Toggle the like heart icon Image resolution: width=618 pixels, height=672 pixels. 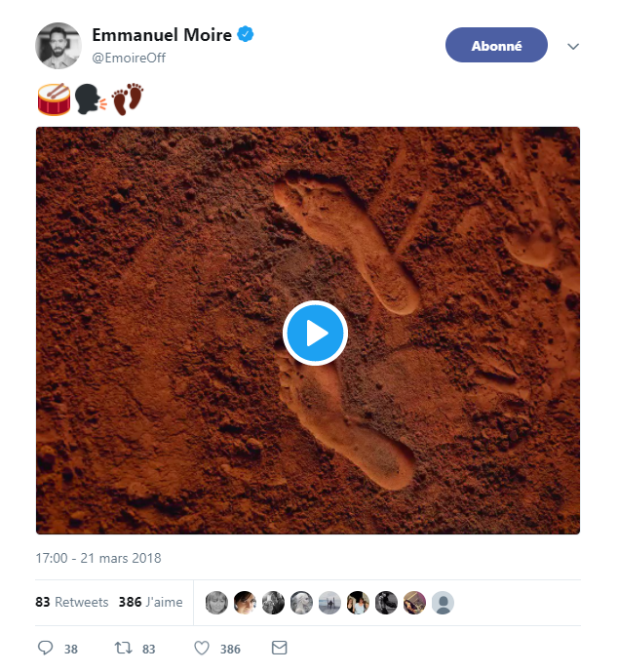pos(202,648)
